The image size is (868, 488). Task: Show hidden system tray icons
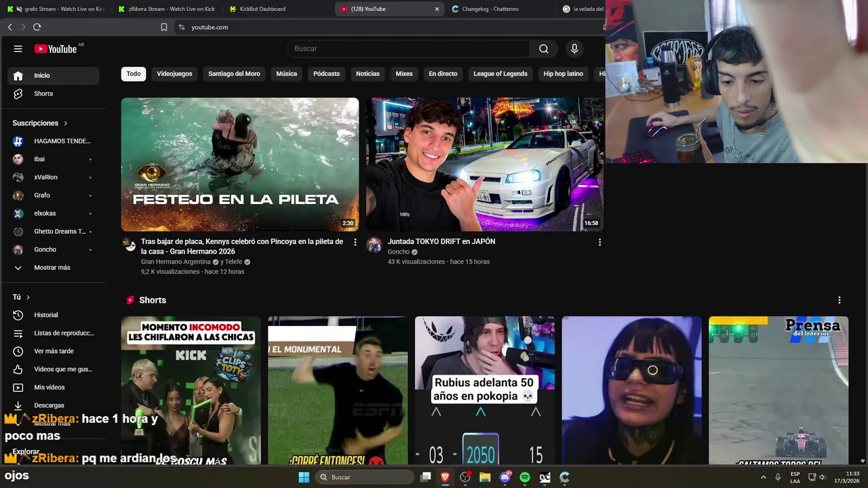pos(764,477)
